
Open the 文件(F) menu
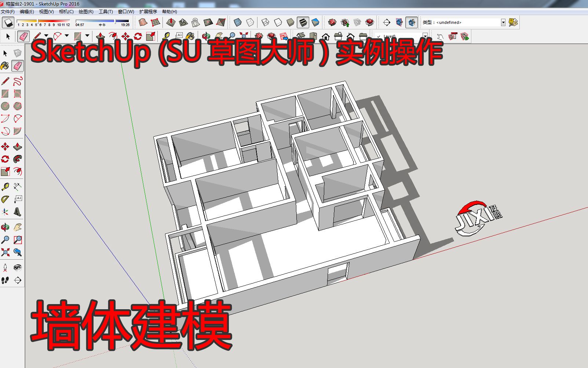[7, 12]
